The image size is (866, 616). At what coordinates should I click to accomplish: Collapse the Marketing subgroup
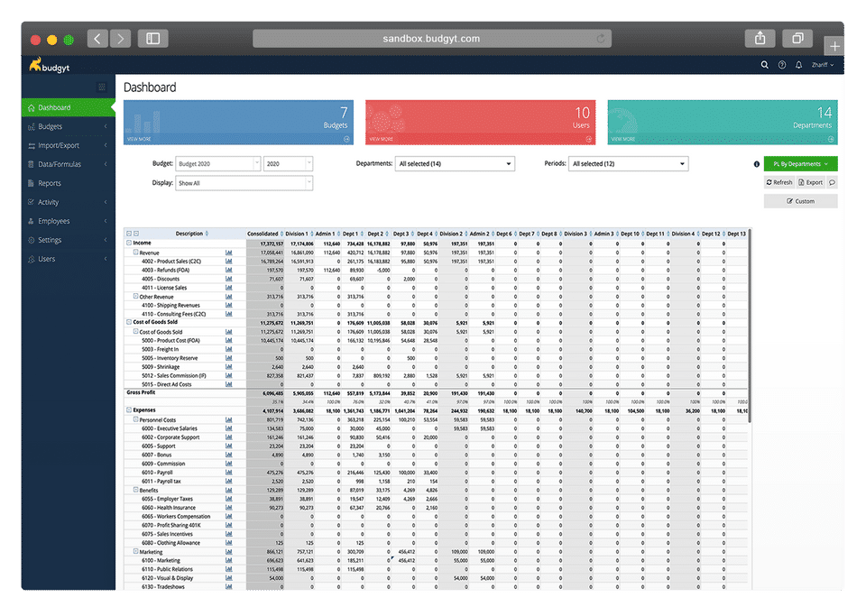pyautogui.click(x=135, y=551)
